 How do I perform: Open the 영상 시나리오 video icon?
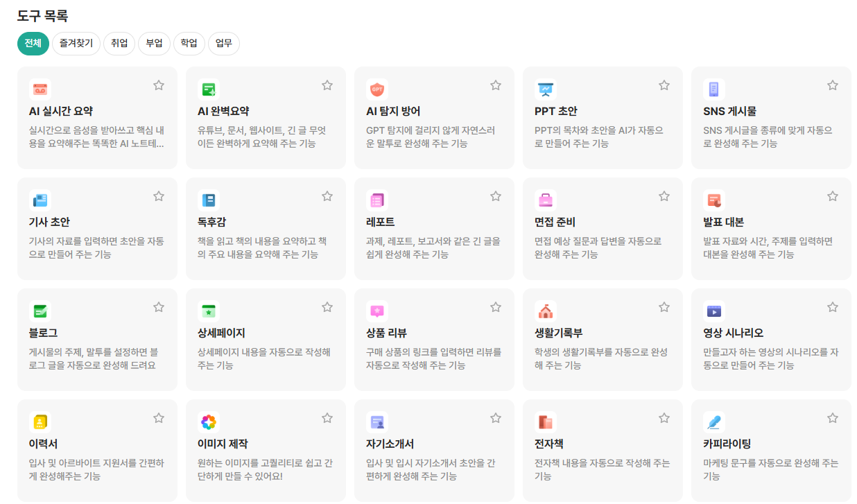714,311
